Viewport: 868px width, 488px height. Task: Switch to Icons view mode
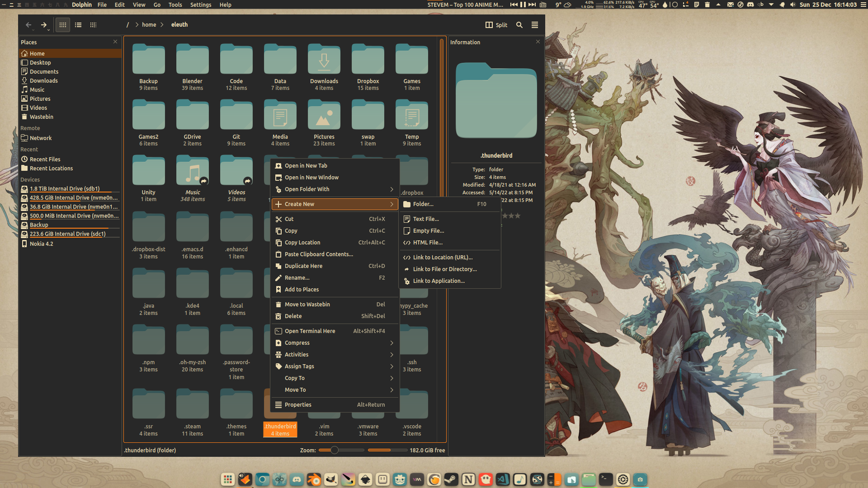pyautogui.click(x=63, y=25)
